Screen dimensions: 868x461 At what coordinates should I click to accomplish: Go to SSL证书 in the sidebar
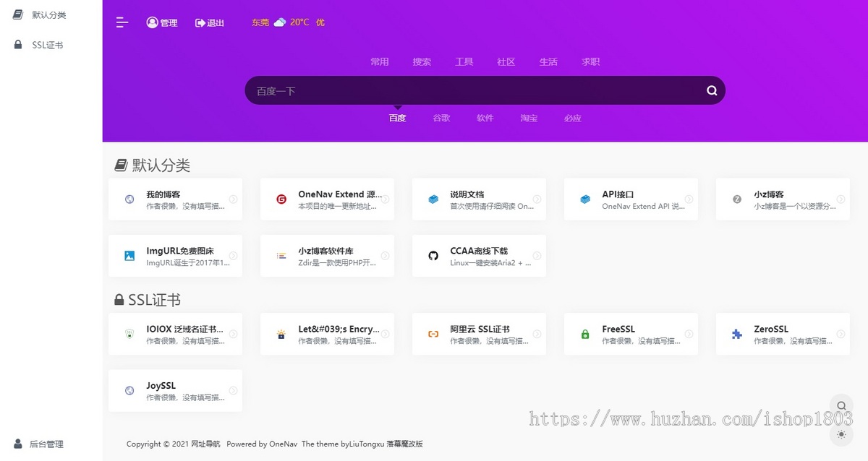(x=48, y=45)
